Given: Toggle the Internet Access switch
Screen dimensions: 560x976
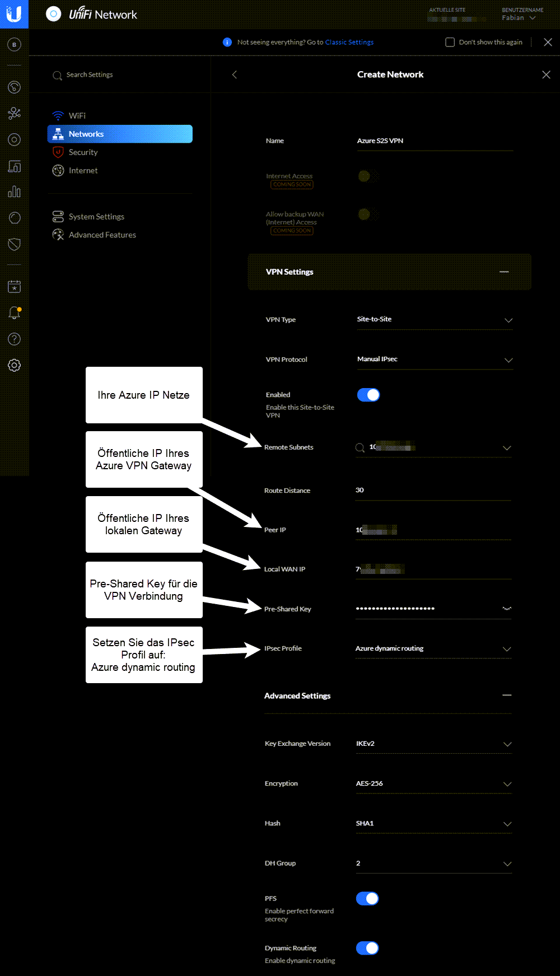Looking at the screenshot, I should [368, 176].
